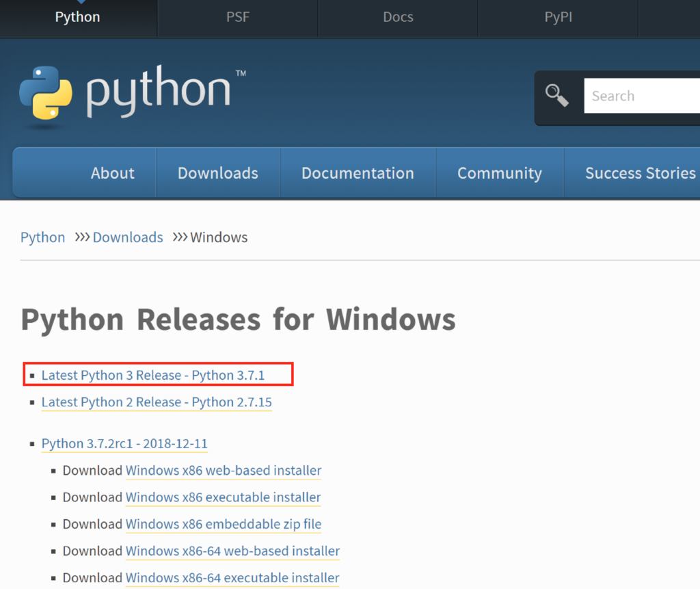The height and width of the screenshot is (589, 700).
Task: Open the Docs top tab
Action: click(x=398, y=18)
